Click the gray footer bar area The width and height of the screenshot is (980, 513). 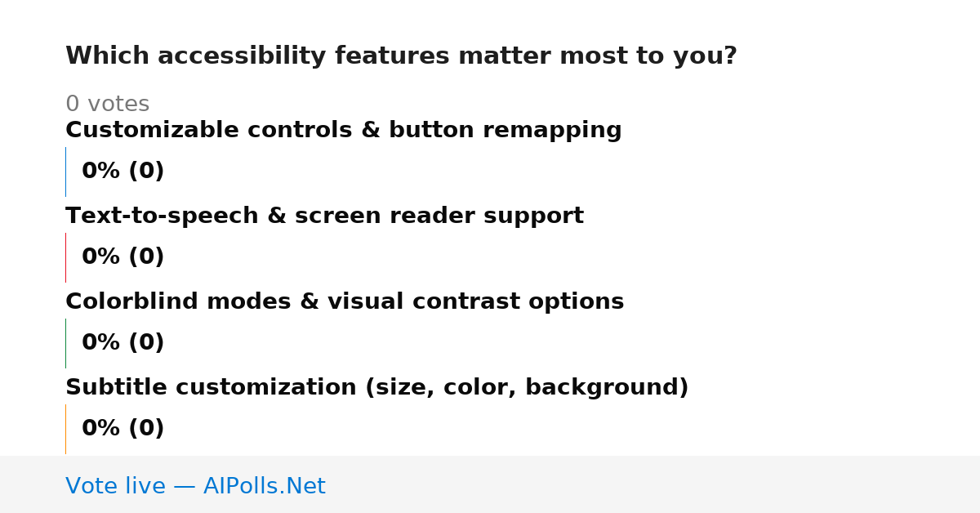coord(490,484)
